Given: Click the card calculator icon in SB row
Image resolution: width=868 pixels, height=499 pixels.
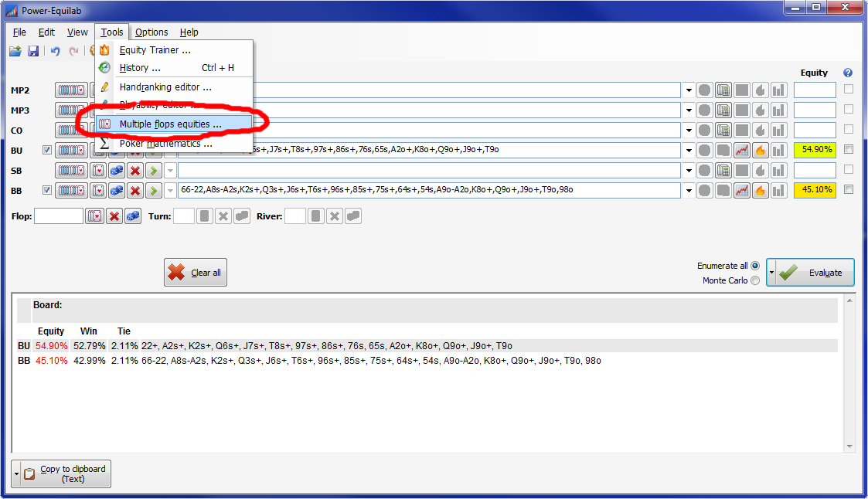Looking at the screenshot, I should click(723, 171).
